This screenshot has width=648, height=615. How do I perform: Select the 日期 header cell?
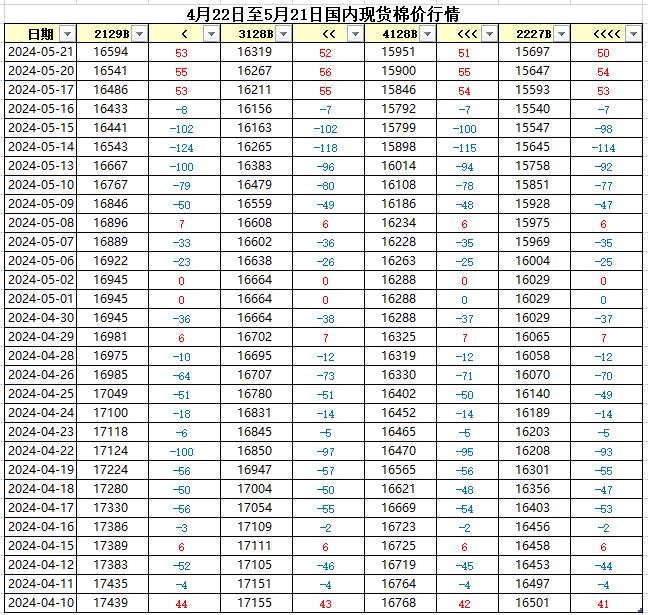point(40,34)
